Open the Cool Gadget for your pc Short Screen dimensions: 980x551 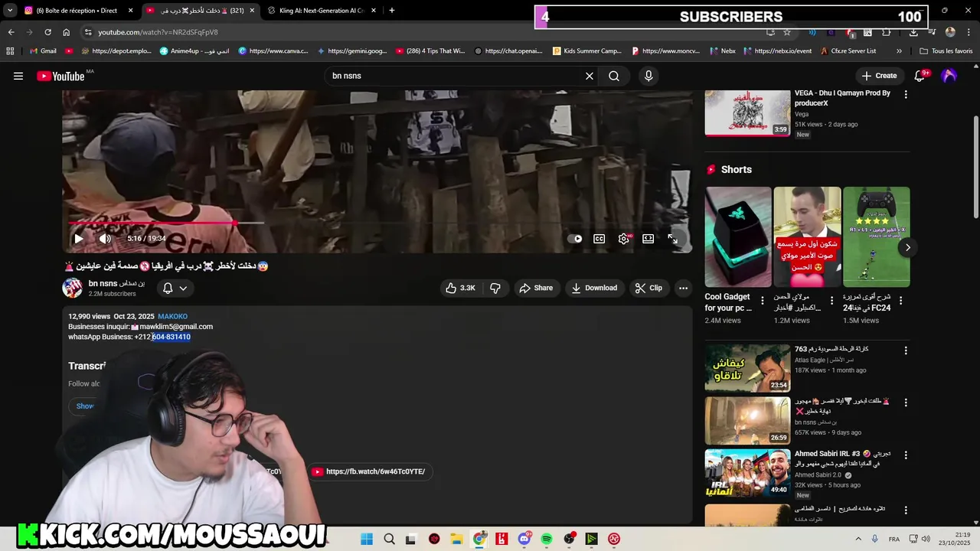pyautogui.click(x=738, y=236)
